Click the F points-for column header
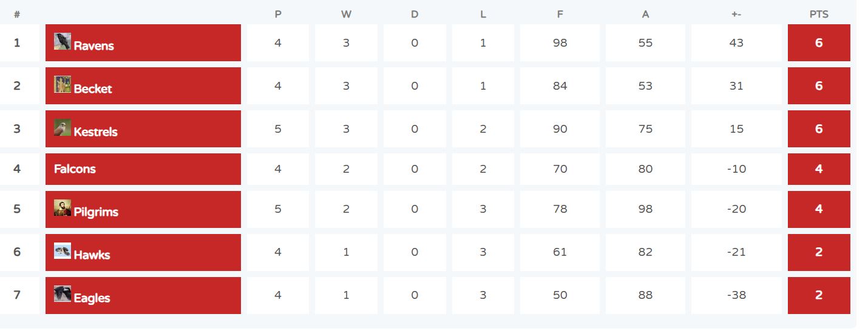 click(x=560, y=14)
